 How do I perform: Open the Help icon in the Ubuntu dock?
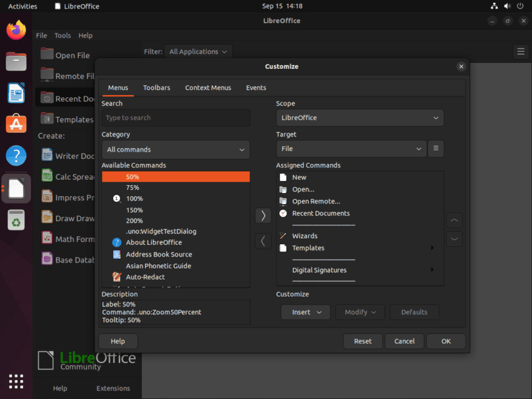coord(16,156)
